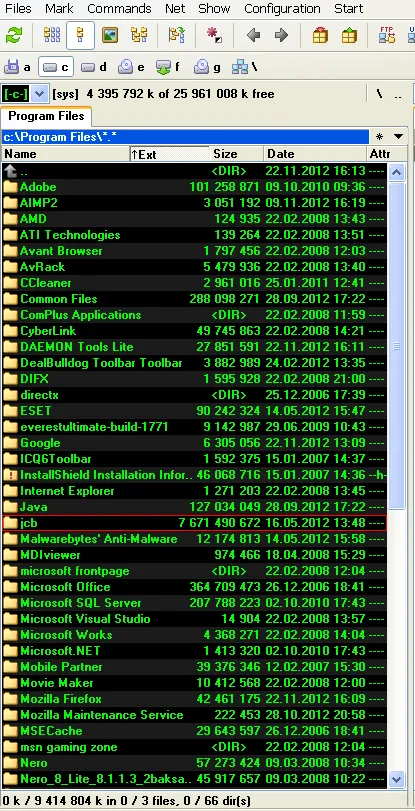
Task: Select the Microsoft Office folder
Action: pyautogui.click(x=194, y=588)
